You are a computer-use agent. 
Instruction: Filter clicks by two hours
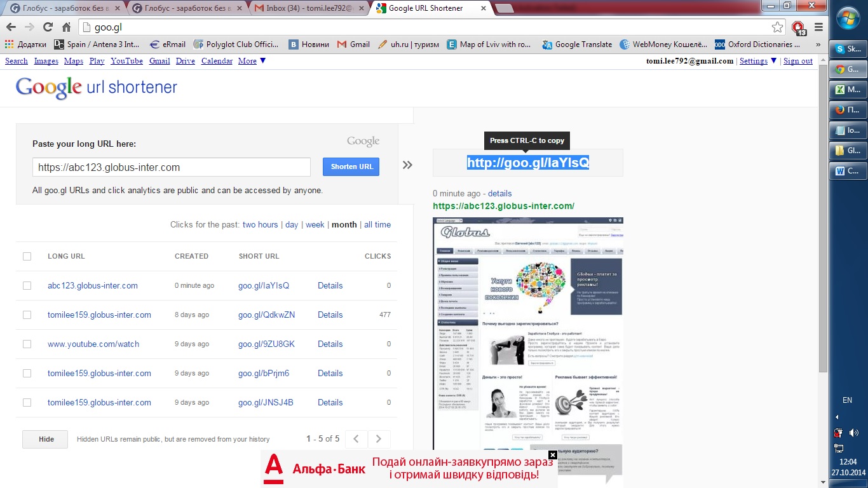click(x=260, y=224)
